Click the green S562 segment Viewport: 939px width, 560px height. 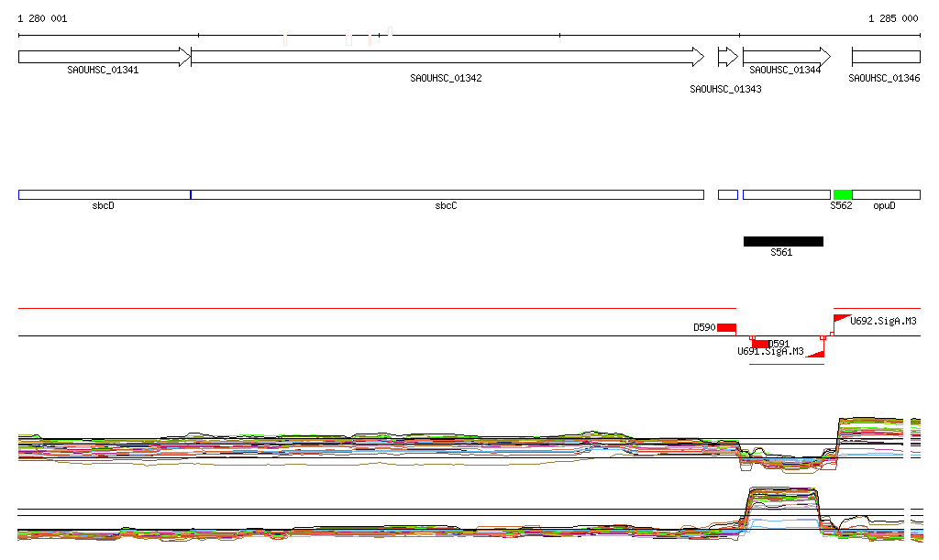[x=842, y=194]
